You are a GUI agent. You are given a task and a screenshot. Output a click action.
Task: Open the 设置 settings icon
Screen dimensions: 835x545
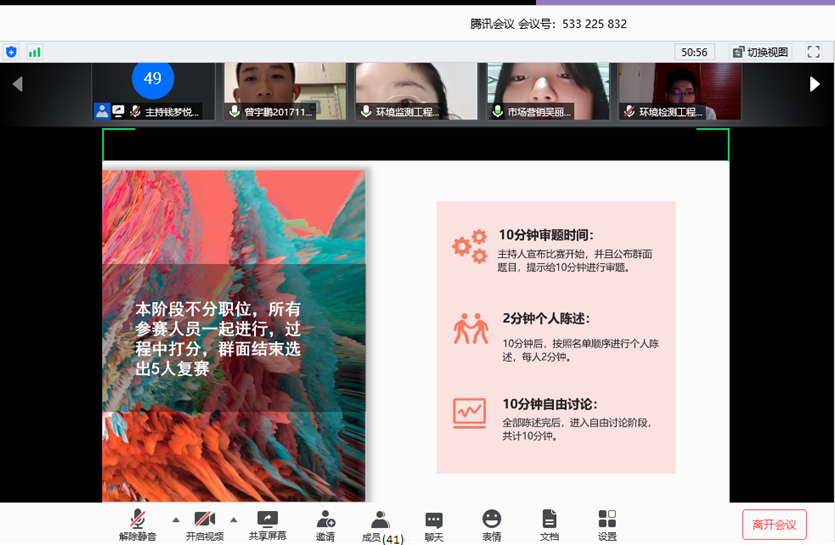click(607, 524)
